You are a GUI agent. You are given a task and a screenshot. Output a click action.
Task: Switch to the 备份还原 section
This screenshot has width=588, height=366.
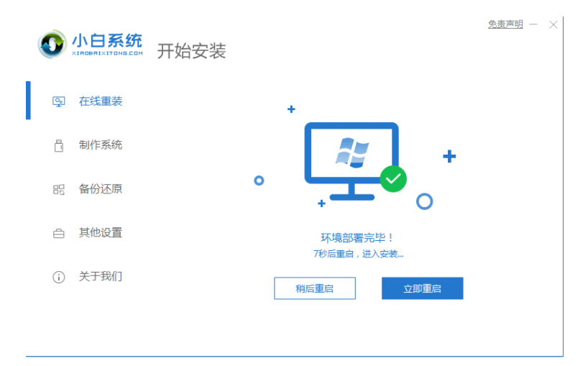(101, 188)
